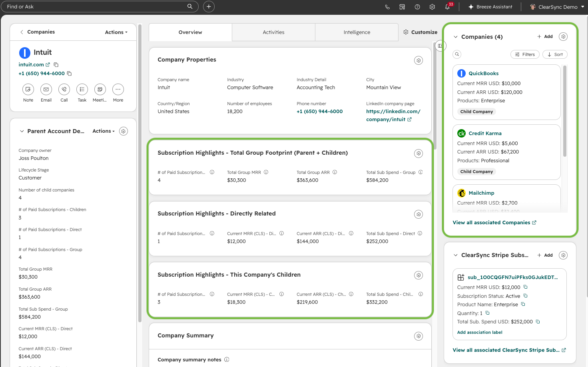Collapse the ClearSync Stripe Subs card
The width and height of the screenshot is (588, 367).
pos(455,255)
